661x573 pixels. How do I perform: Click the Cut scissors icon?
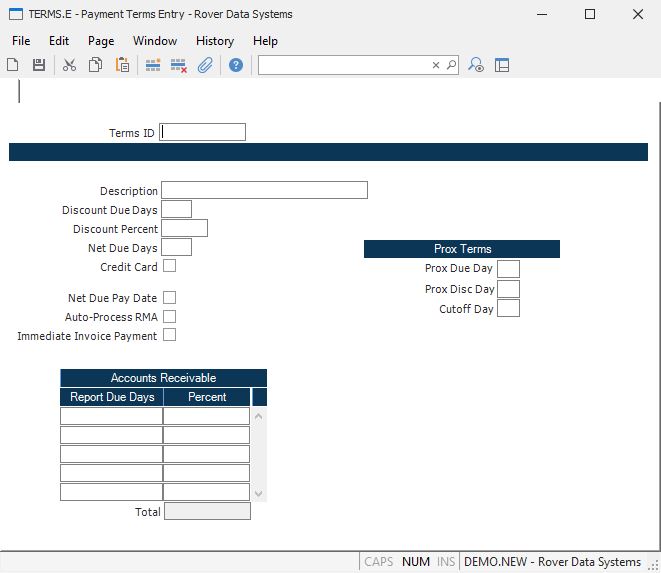pos(69,65)
